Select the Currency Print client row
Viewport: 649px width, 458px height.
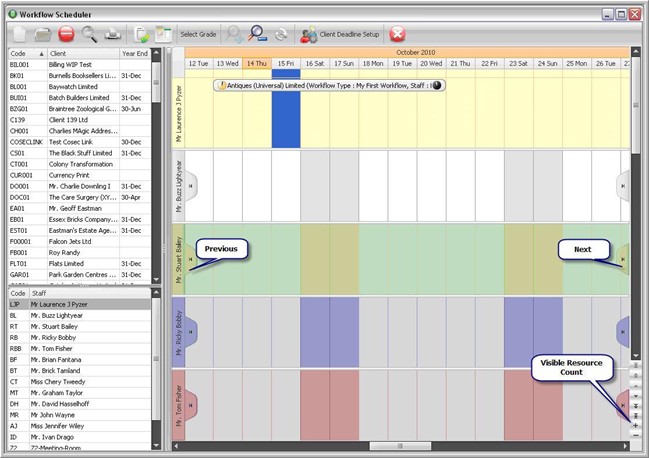(x=79, y=175)
